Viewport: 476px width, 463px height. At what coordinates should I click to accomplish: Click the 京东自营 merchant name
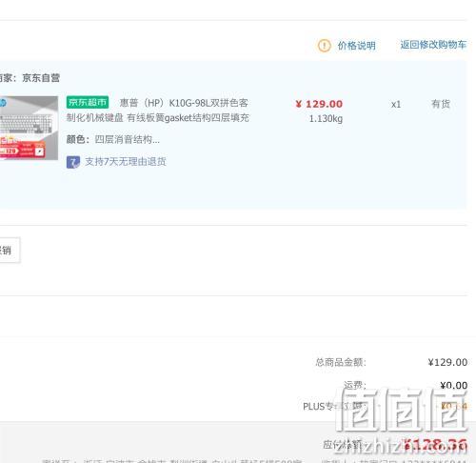coord(41,78)
